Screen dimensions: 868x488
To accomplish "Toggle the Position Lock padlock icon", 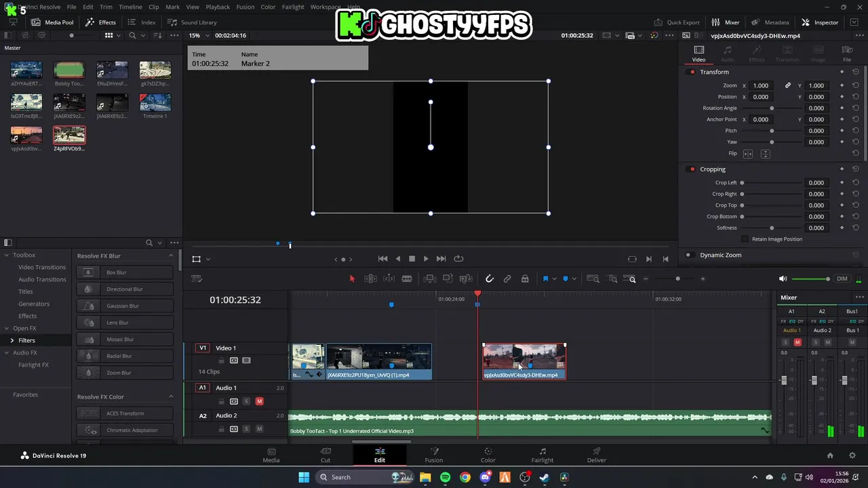I will click(x=525, y=279).
